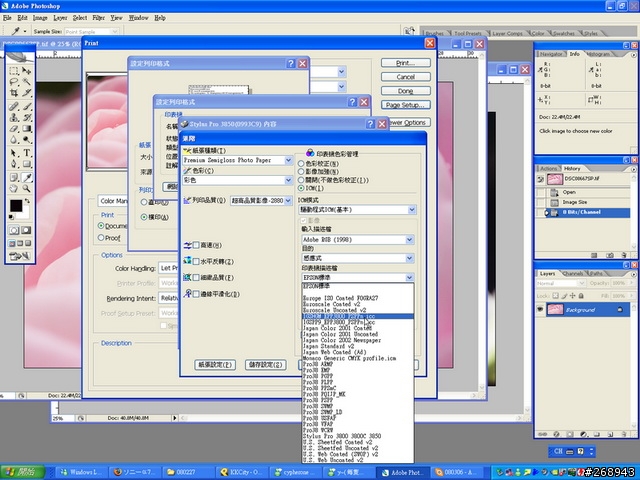The image size is (640, 480).
Task: Create new layer in Layers panel
Action: click(610, 434)
